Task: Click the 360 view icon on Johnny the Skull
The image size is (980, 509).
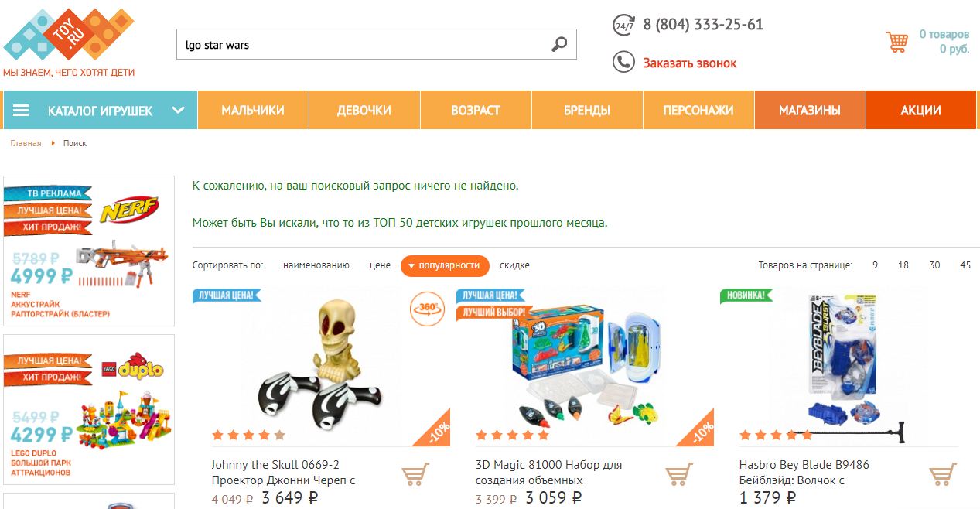Action: pyautogui.click(x=428, y=309)
